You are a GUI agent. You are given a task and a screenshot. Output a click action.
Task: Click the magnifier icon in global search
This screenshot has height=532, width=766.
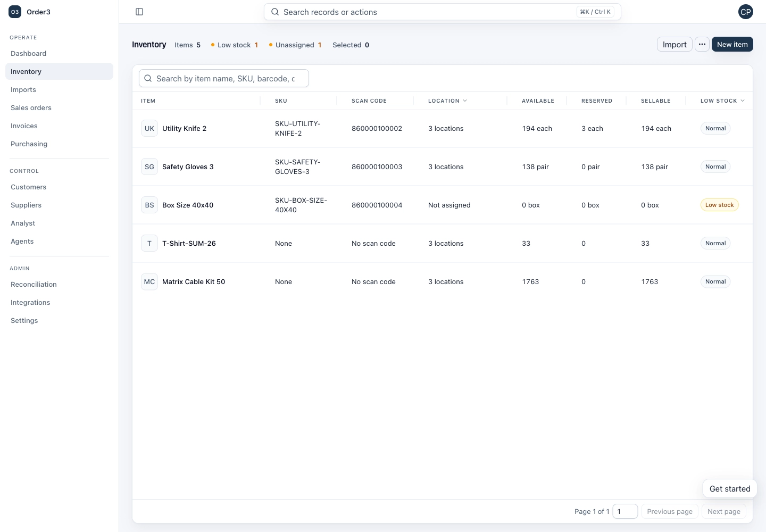click(275, 12)
